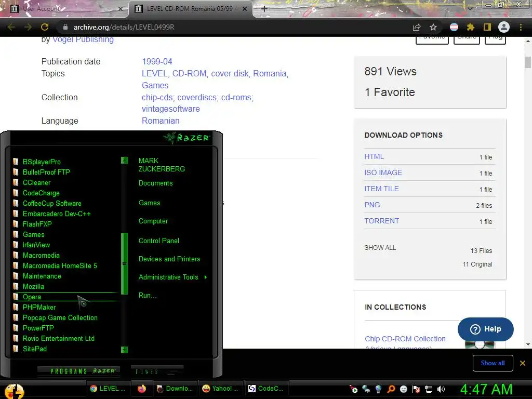Switch to CodeCharge taskbar window
Image resolution: width=532 pixels, height=399 pixels.
point(266,389)
